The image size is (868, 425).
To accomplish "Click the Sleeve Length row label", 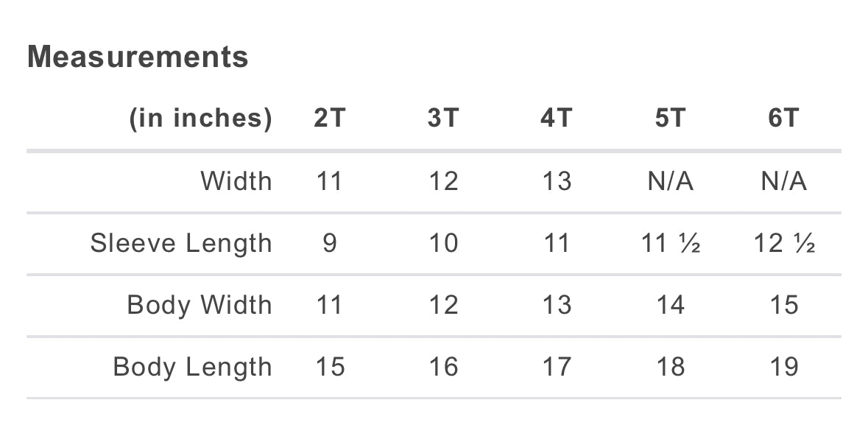I will click(181, 242).
